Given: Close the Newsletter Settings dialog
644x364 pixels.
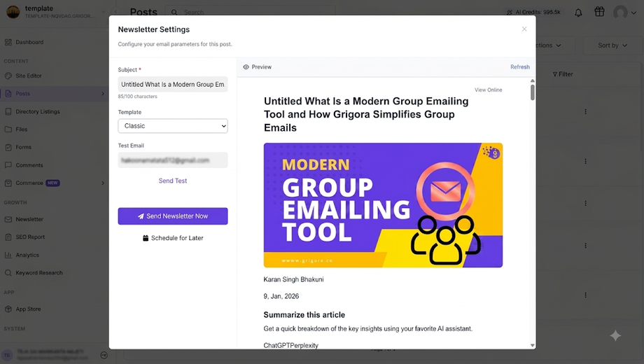Looking at the screenshot, I should tap(524, 29).
